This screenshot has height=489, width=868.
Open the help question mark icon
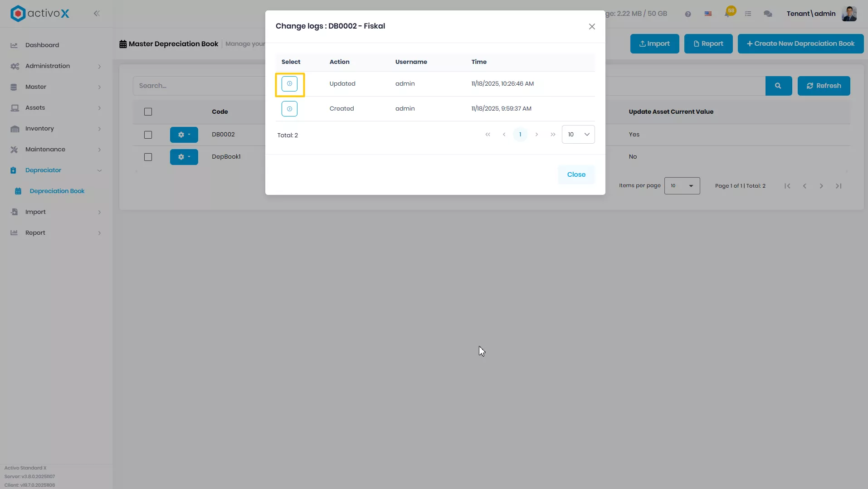pos(688,14)
